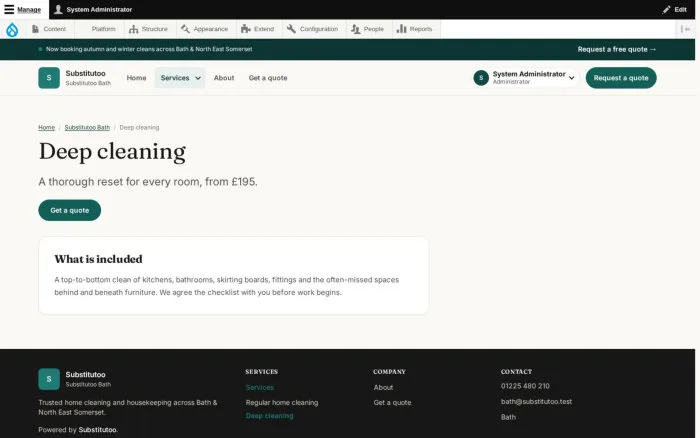The image size is (700, 438).
Task: Click the System Administrator avatar icon
Action: point(481,78)
